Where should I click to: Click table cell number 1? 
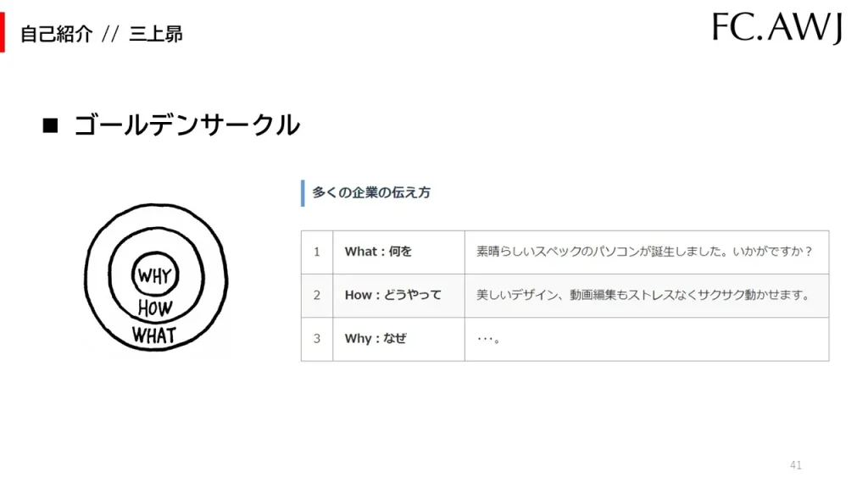click(x=317, y=252)
